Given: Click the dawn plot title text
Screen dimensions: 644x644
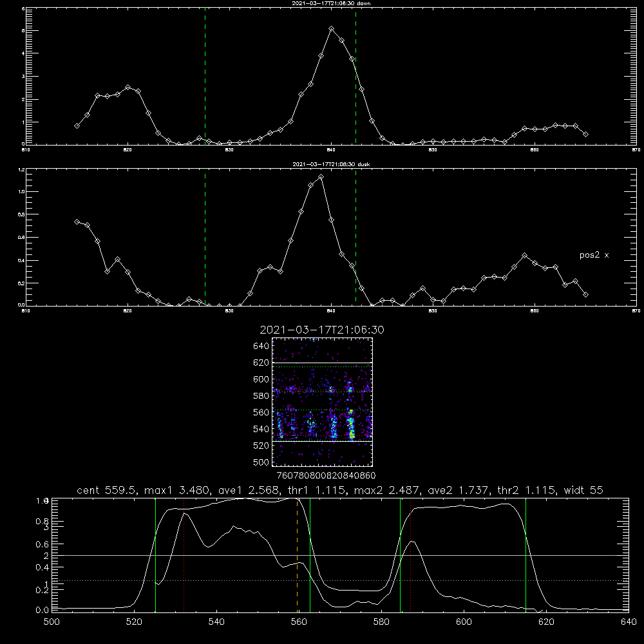Looking at the screenshot, I should click(x=331, y=3).
